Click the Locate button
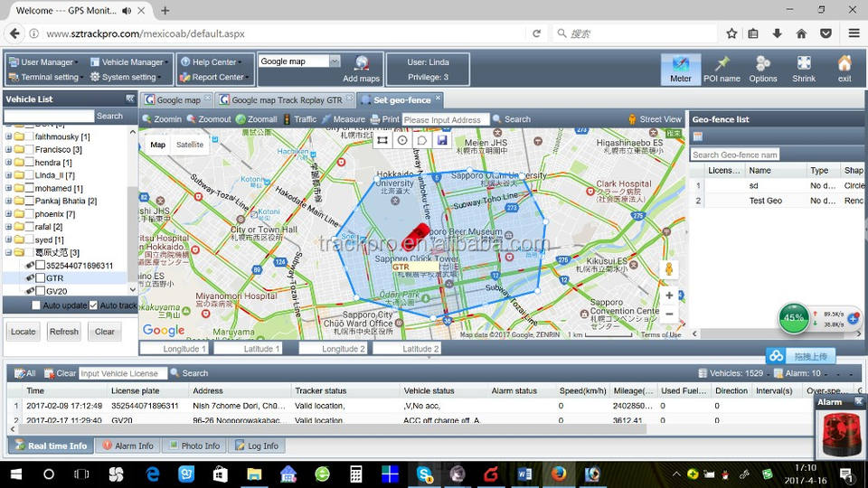The width and height of the screenshot is (868, 488). [24, 332]
